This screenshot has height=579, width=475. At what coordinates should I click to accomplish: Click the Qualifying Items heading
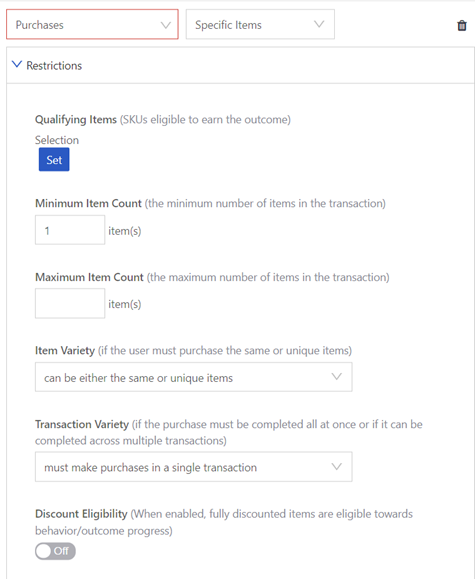tap(76, 120)
